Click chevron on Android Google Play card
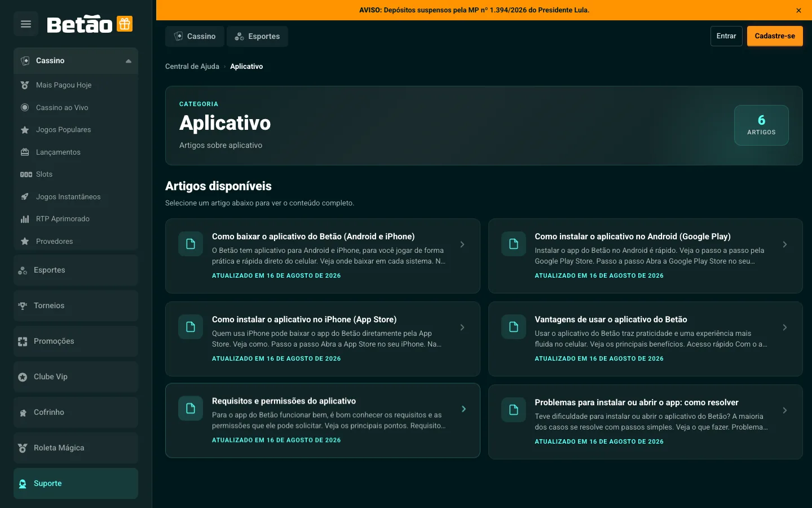This screenshot has height=508, width=812. [x=785, y=244]
